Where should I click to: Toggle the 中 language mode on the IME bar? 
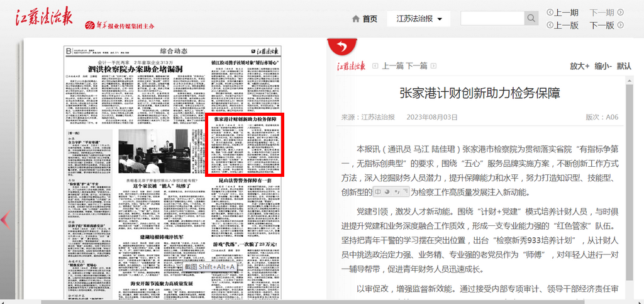click(x=379, y=191)
